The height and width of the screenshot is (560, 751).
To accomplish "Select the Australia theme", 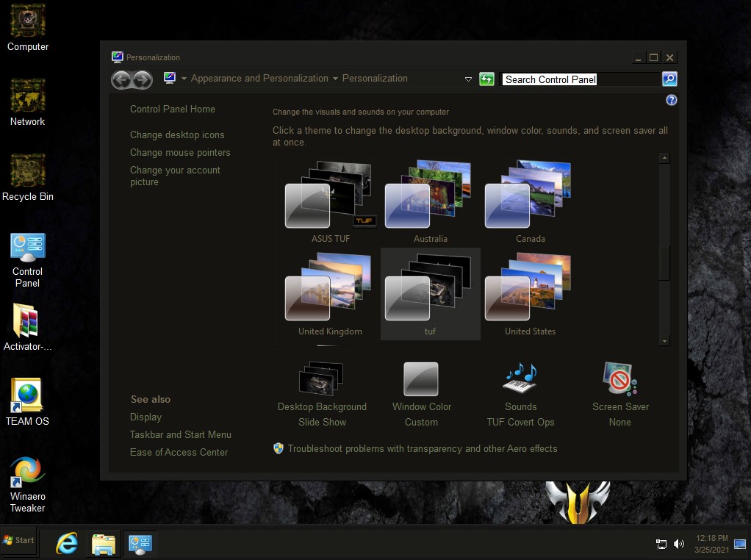I will pyautogui.click(x=430, y=201).
